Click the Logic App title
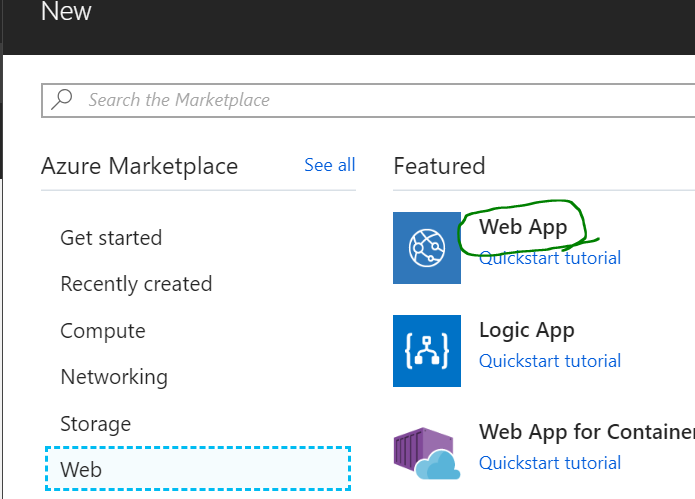 527,330
